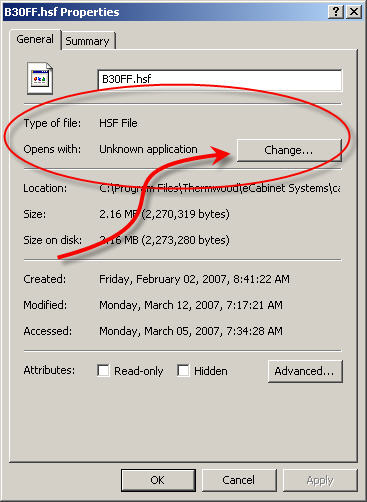Click the Location path text
The image size is (367, 502).
tap(220, 188)
